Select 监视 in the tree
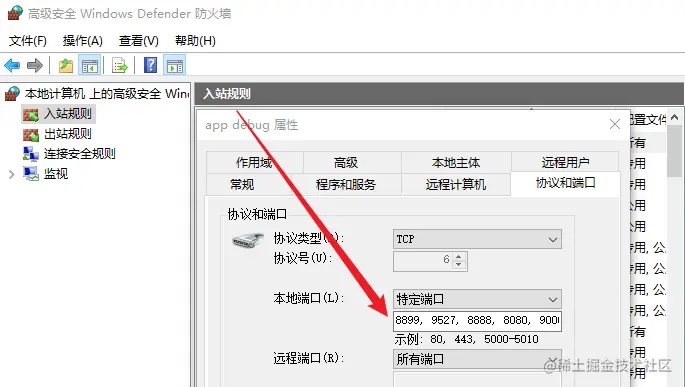 (56, 174)
